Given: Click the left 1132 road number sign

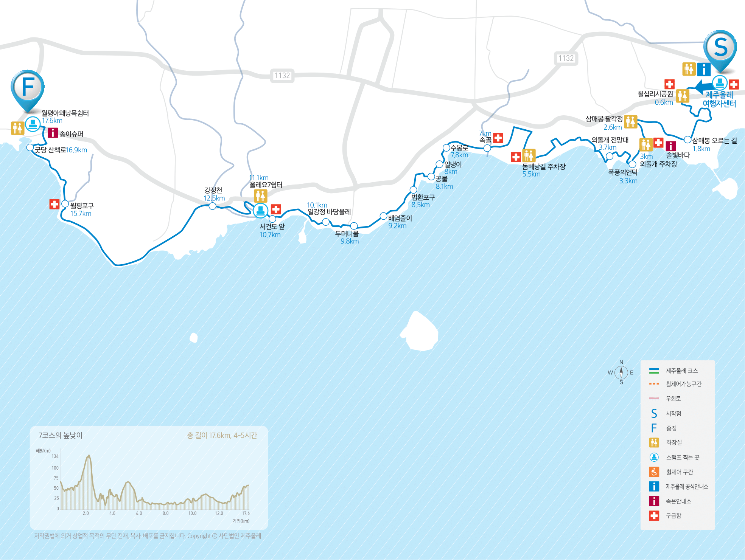Looking at the screenshot, I should (x=282, y=76).
